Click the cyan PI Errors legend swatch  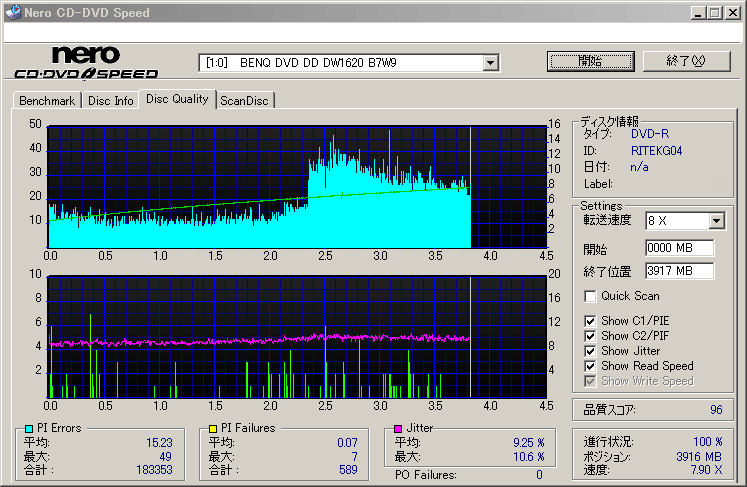click(x=29, y=428)
